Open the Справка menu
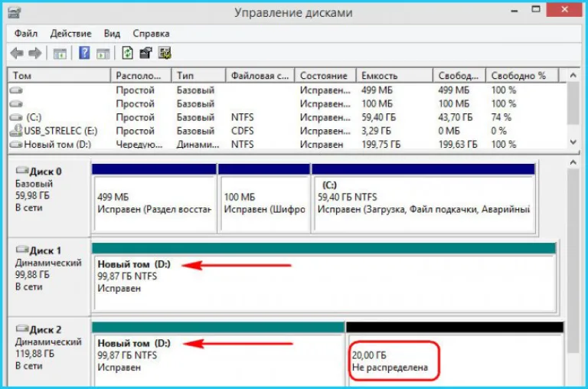 (151, 34)
